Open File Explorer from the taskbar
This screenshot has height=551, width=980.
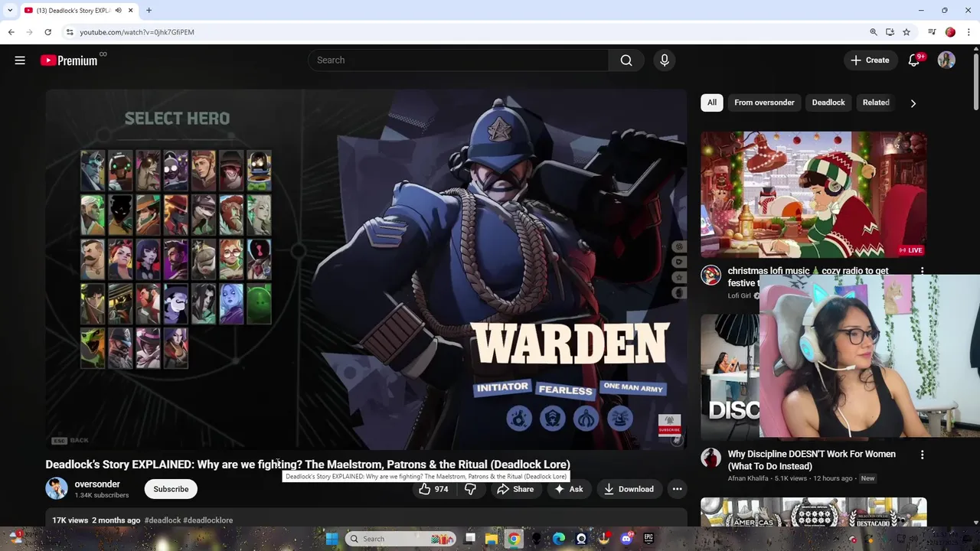[492, 539]
